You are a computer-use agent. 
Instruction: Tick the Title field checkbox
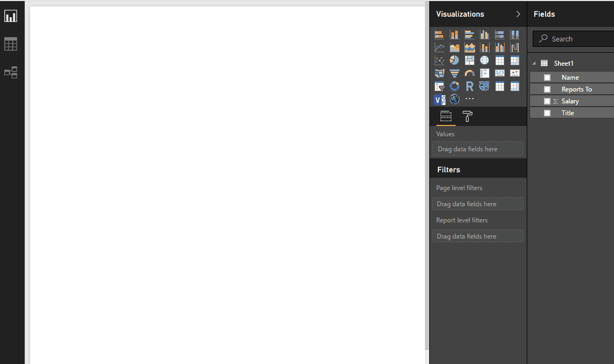(x=547, y=113)
